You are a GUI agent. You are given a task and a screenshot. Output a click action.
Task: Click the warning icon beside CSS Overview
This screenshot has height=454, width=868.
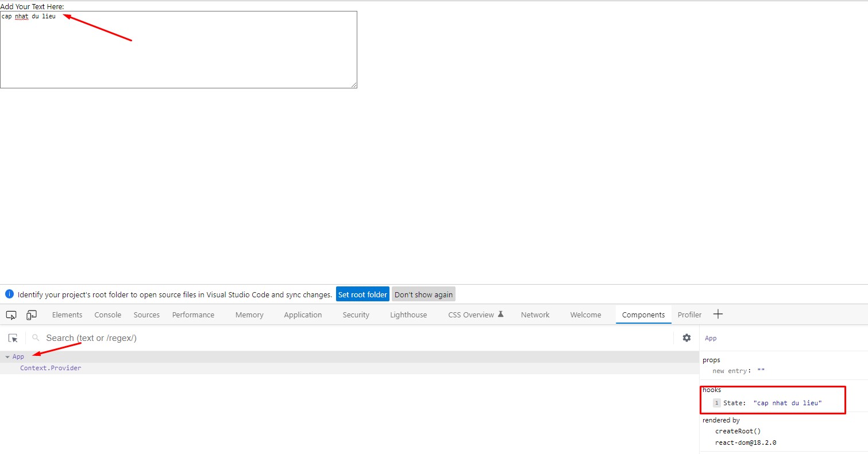click(x=500, y=314)
